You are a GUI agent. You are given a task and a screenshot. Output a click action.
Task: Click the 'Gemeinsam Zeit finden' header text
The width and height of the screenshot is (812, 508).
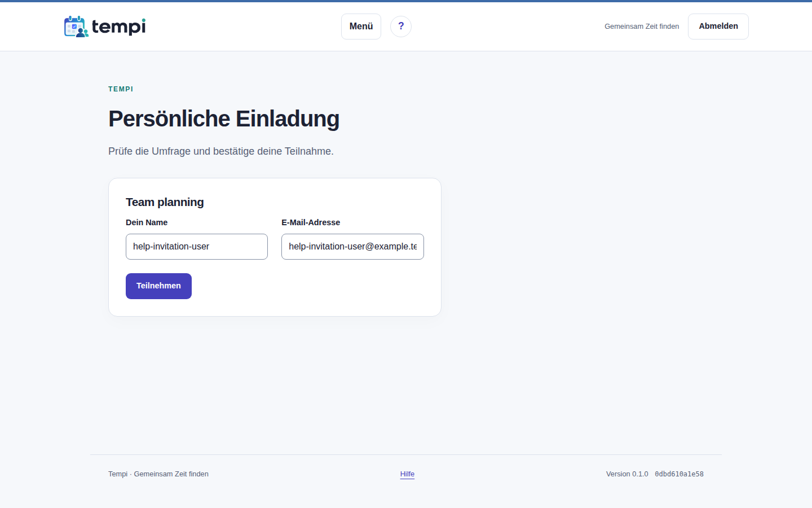click(x=642, y=27)
